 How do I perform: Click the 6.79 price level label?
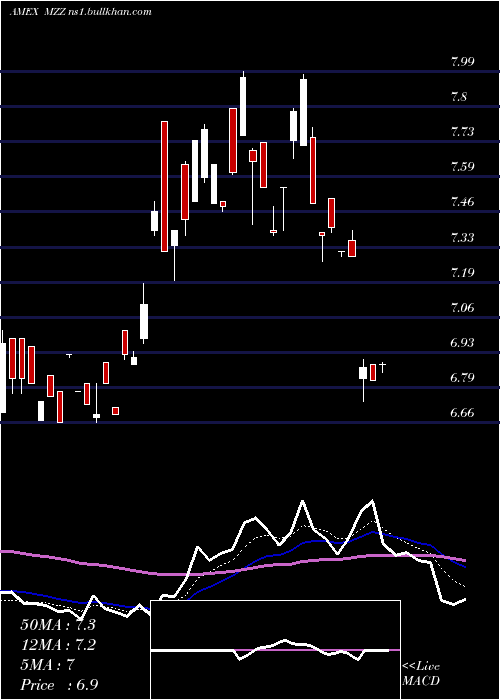462,378
